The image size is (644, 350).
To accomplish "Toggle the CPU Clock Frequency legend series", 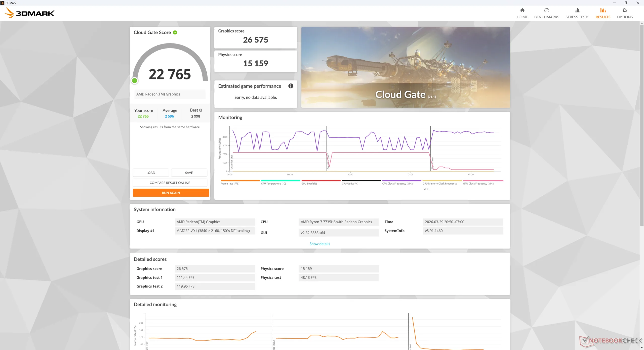I will coord(397,184).
